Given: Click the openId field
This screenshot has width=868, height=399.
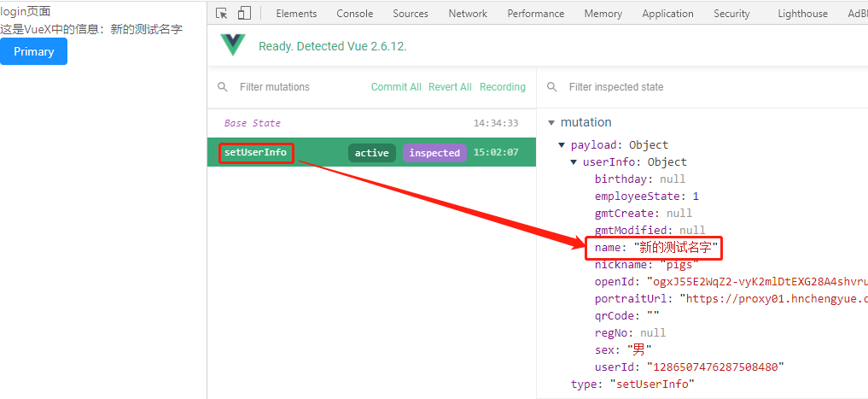Looking at the screenshot, I should 731,282.
